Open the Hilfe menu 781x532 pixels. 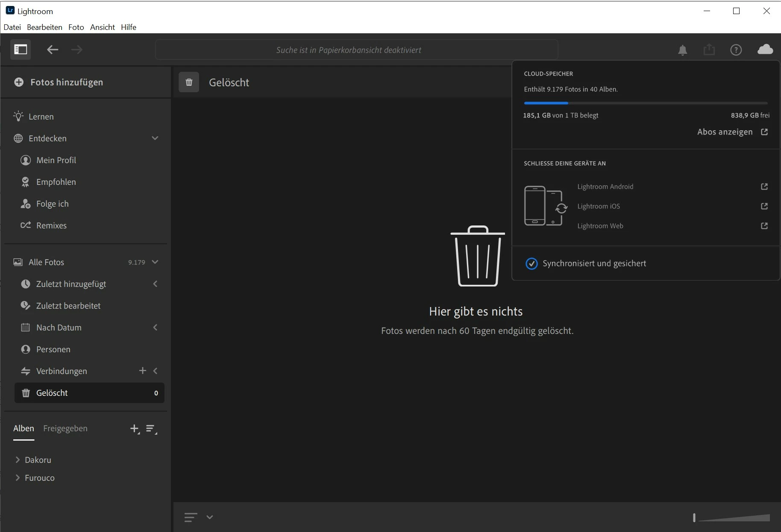pyautogui.click(x=129, y=27)
